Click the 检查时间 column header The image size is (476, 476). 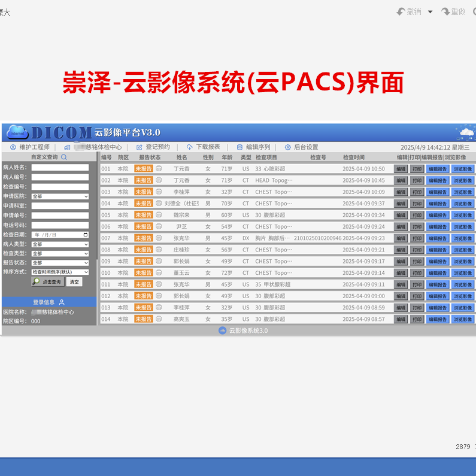point(354,157)
